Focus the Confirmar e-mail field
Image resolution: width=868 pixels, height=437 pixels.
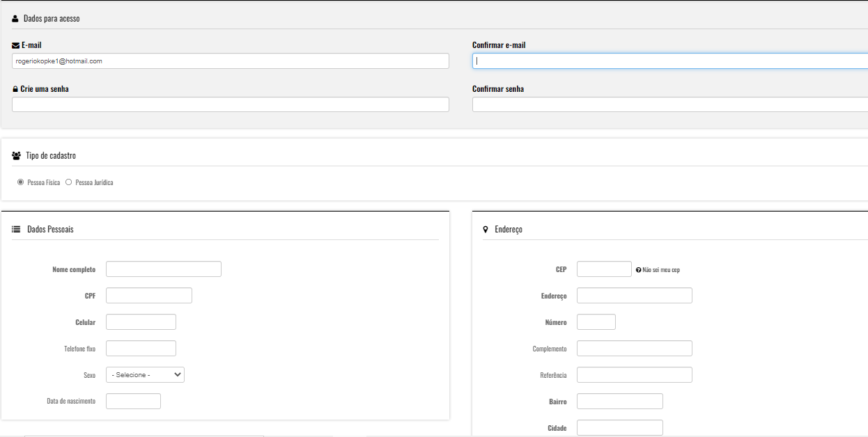(x=669, y=61)
